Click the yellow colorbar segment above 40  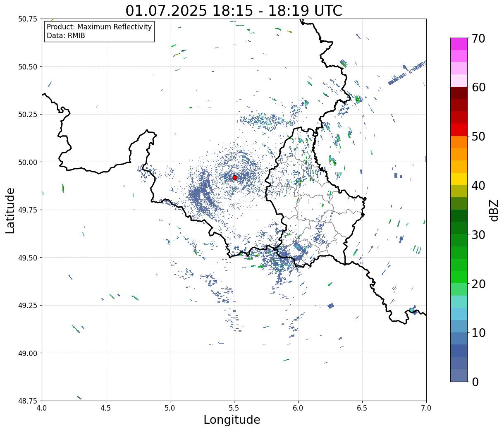459,179
